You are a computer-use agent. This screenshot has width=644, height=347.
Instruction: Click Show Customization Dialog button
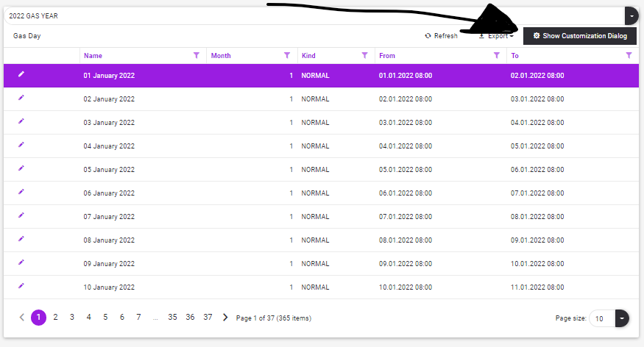pos(579,35)
